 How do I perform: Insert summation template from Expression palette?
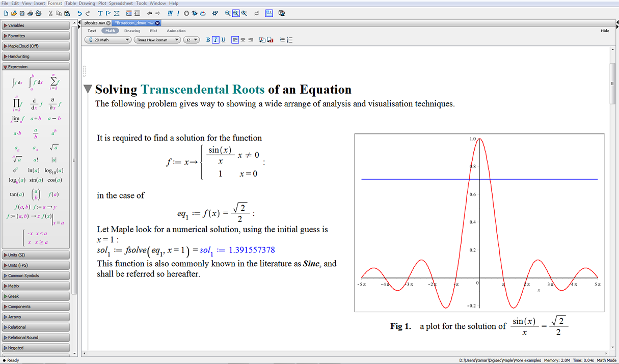[x=54, y=82]
